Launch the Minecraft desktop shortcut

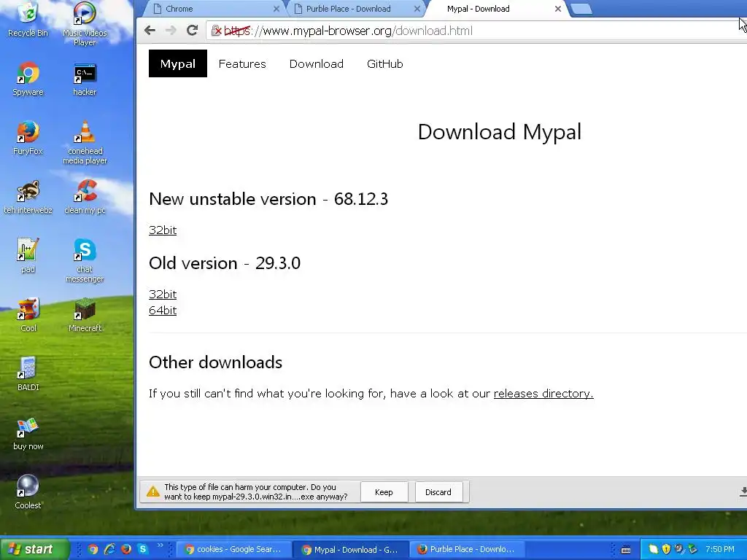(x=85, y=315)
